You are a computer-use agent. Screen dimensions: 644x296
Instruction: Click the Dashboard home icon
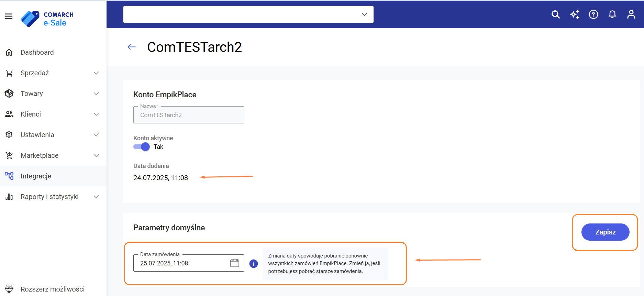9,52
